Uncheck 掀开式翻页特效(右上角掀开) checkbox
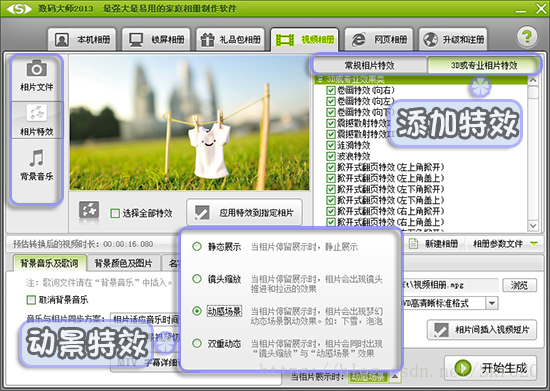The image size is (550, 391). (x=330, y=211)
